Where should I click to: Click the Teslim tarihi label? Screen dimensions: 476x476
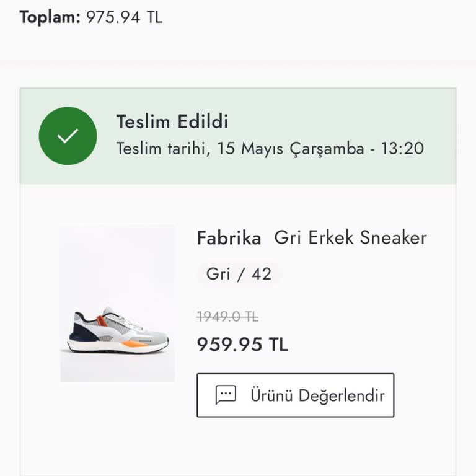(161, 149)
